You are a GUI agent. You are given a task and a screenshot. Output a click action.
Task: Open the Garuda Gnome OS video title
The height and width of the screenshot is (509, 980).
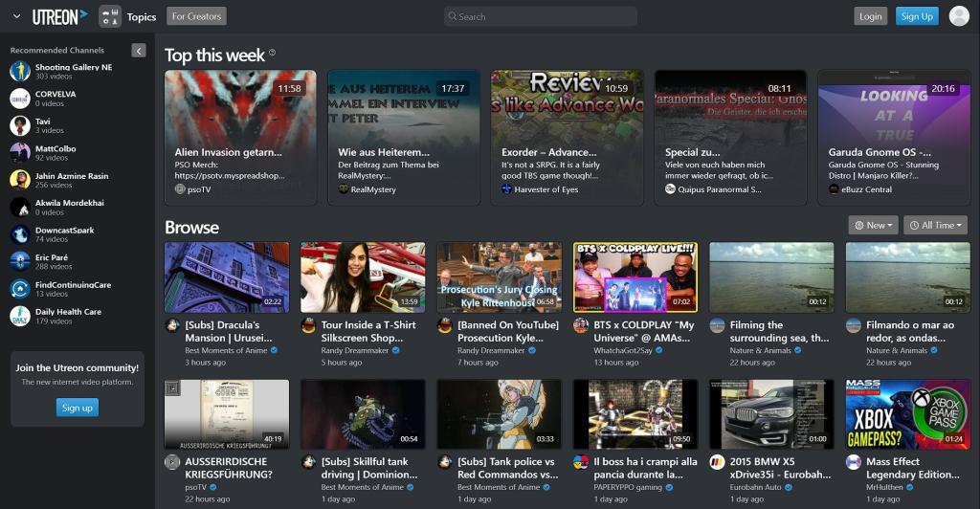pos(880,152)
